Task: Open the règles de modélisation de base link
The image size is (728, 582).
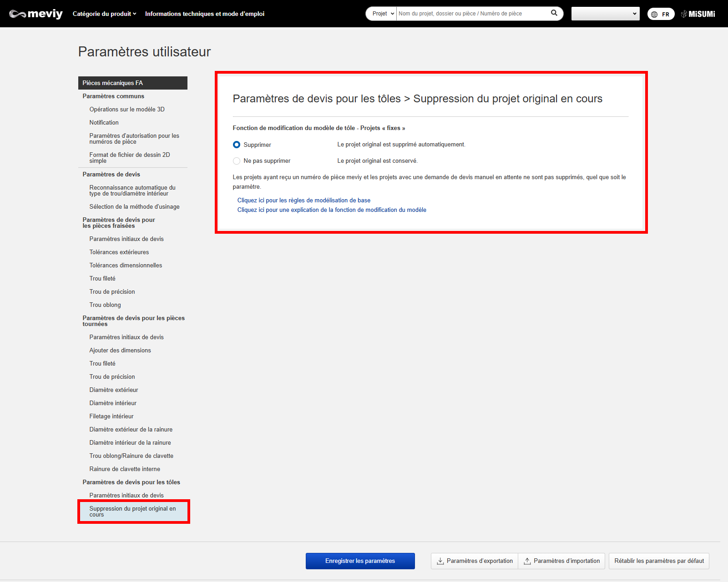Action: [303, 201]
